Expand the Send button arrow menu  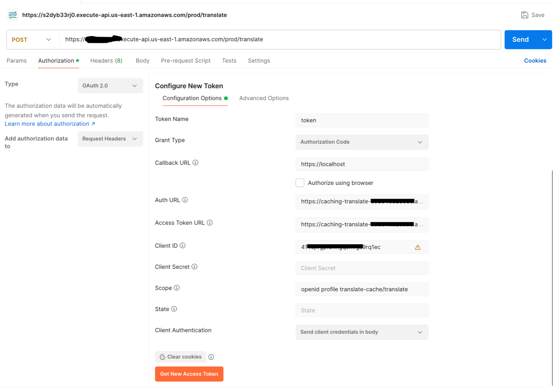[544, 39]
